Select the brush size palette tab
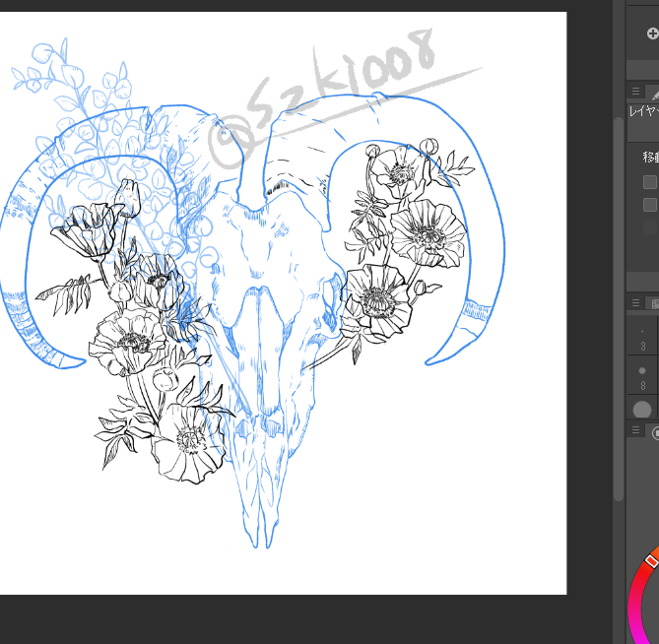 pyautogui.click(x=654, y=303)
